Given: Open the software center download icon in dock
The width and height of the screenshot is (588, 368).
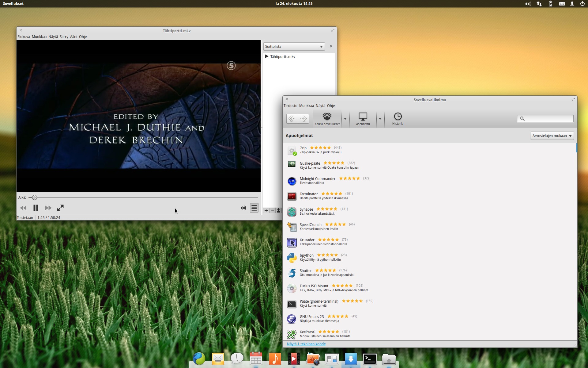Looking at the screenshot, I should click(351, 358).
